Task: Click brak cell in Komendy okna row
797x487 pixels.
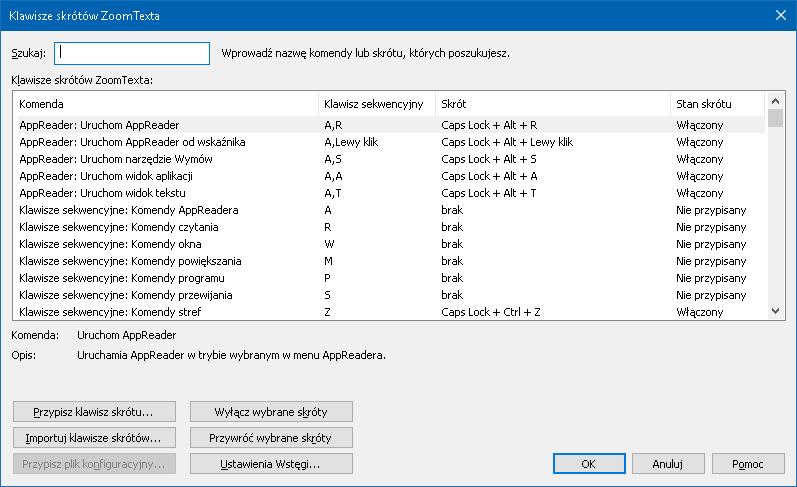Action: 452,244
